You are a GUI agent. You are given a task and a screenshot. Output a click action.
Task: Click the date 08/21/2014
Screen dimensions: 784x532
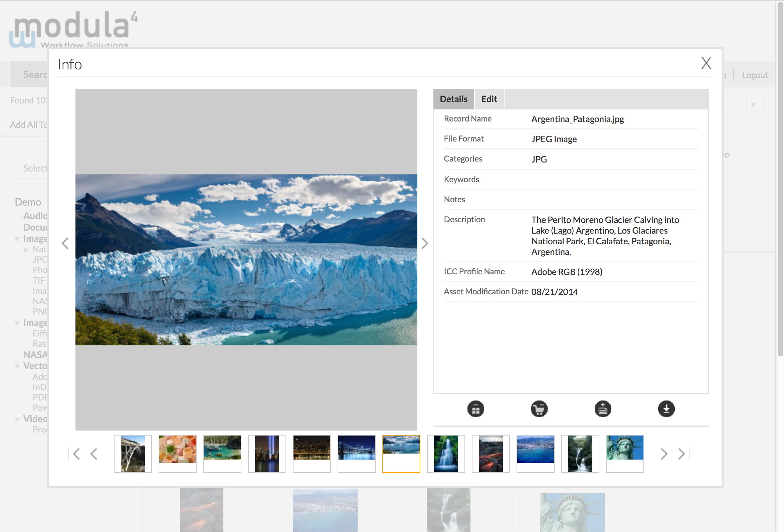554,292
